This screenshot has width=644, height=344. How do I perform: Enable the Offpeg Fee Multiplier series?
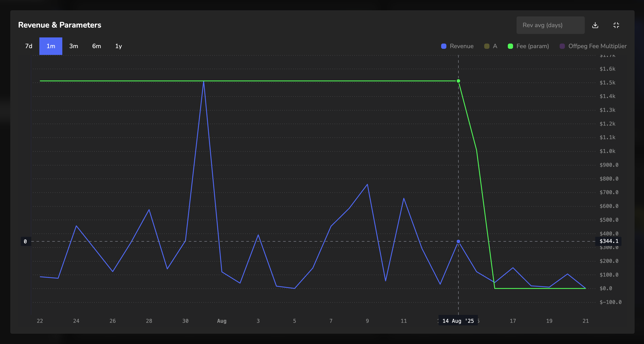(597, 46)
